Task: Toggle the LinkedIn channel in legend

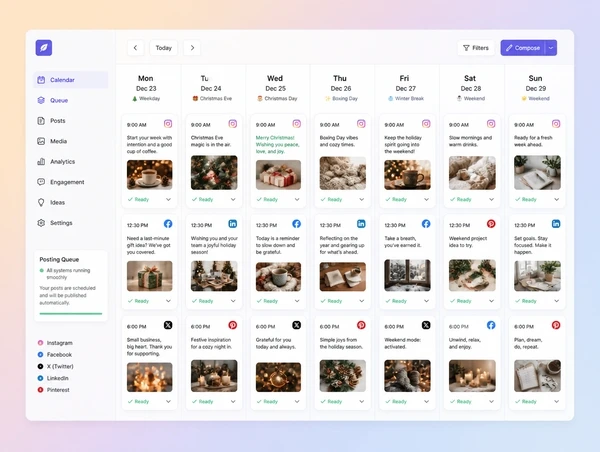Action: pyautogui.click(x=53, y=378)
